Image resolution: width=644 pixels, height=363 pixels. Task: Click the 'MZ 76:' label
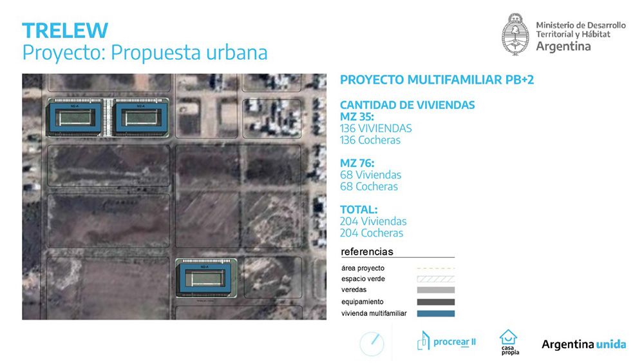[x=357, y=163]
